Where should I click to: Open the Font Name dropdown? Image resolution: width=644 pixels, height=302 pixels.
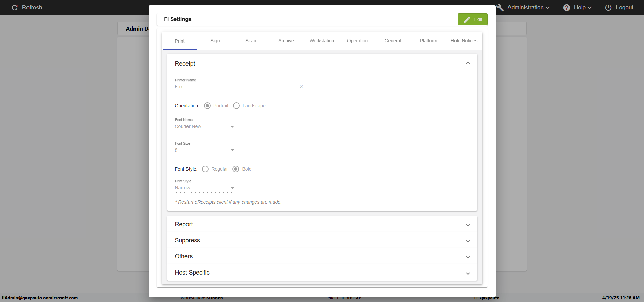(205, 127)
